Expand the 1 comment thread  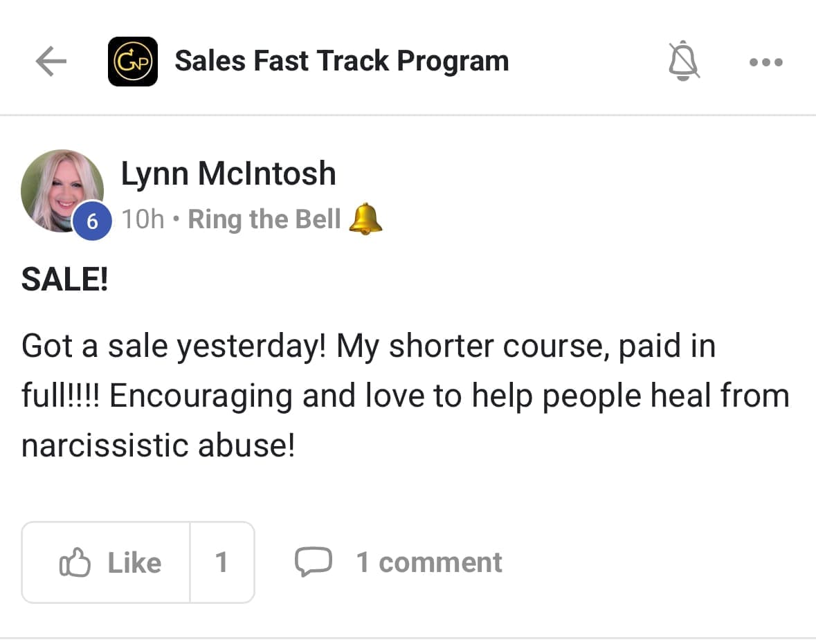(x=428, y=562)
